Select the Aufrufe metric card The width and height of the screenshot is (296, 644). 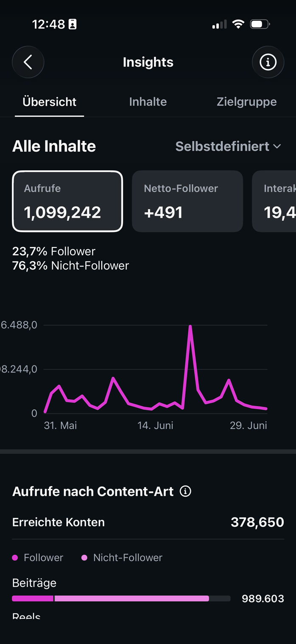(x=67, y=201)
